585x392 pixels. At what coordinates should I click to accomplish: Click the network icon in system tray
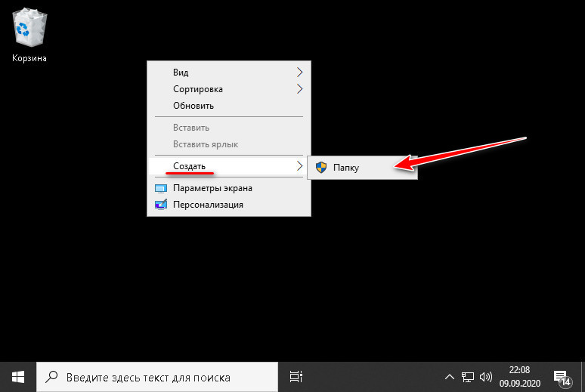[x=468, y=377]
